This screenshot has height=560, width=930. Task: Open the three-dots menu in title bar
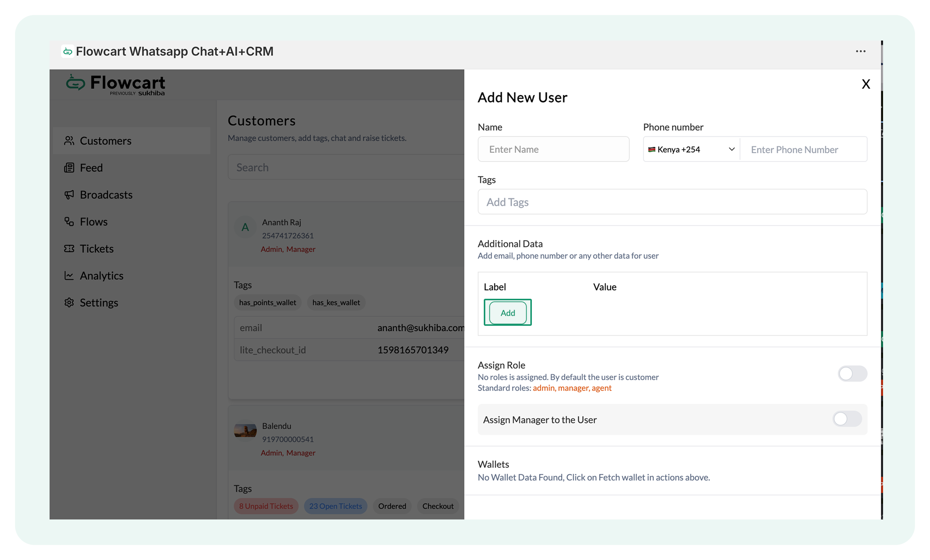(x=860, y=51)
